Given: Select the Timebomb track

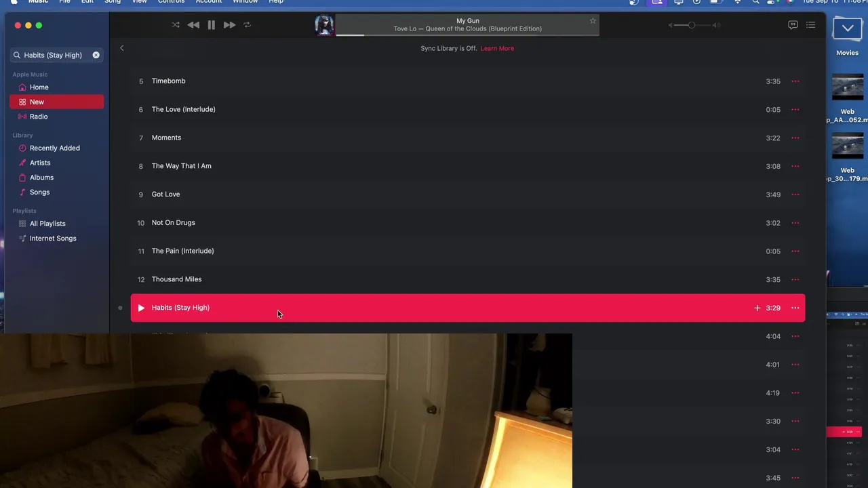Looking at the screenshot, I should [468, 81].
